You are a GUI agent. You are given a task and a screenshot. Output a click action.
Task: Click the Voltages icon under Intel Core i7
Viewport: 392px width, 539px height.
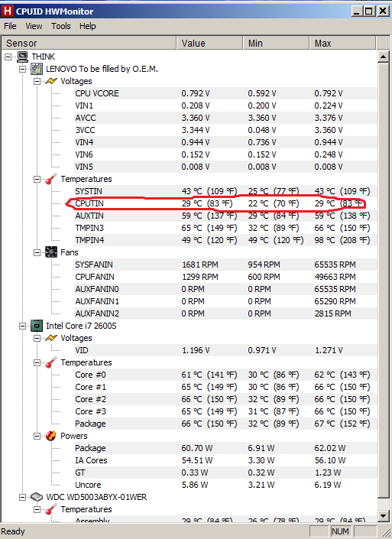tap(51, 338)
